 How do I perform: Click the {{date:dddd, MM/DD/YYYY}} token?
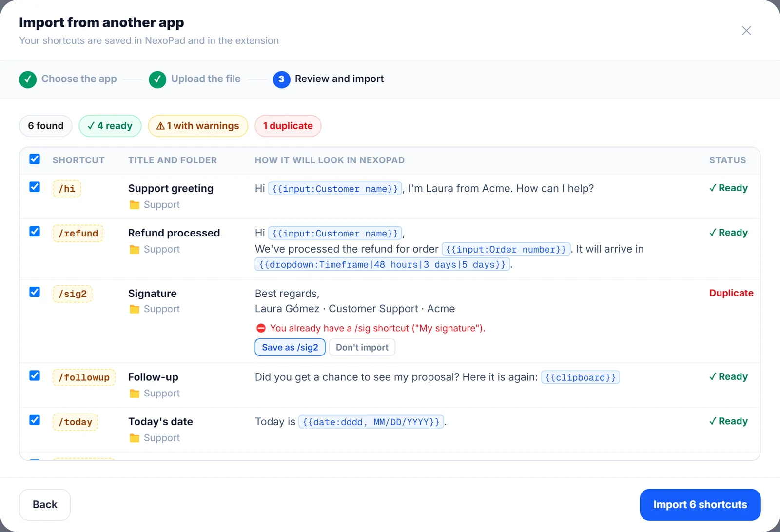pos(371,422)
